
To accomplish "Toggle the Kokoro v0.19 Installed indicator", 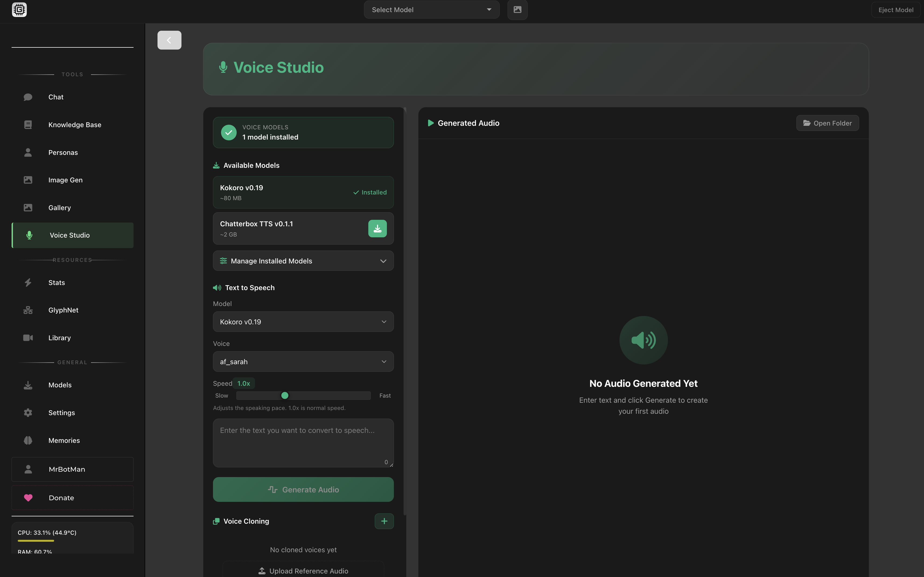I will click(x=370, y=192).
